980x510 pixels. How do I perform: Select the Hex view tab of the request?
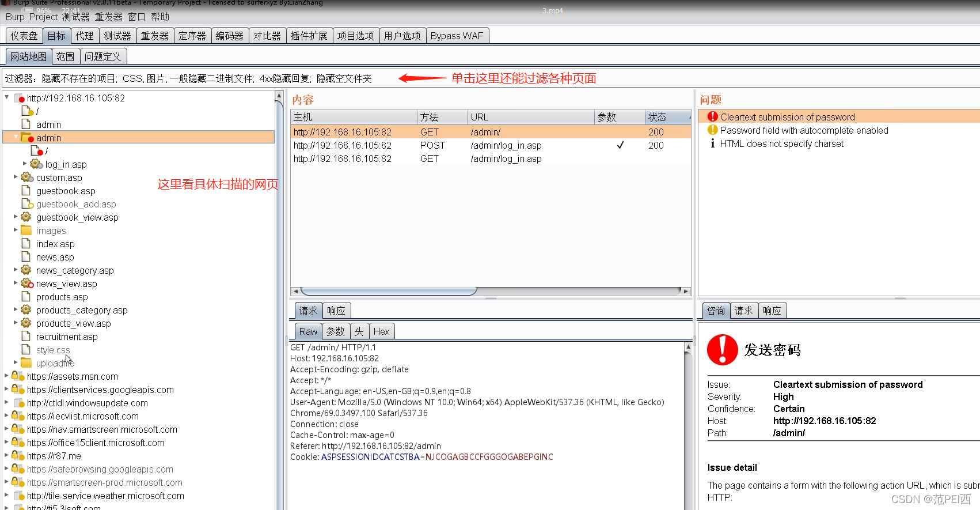[381, 331]
